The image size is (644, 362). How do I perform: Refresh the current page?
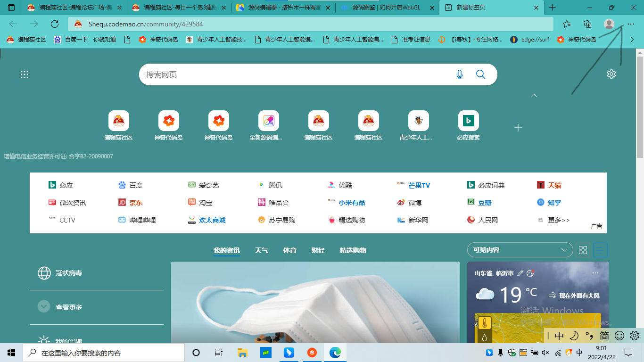tap(55, 24)
